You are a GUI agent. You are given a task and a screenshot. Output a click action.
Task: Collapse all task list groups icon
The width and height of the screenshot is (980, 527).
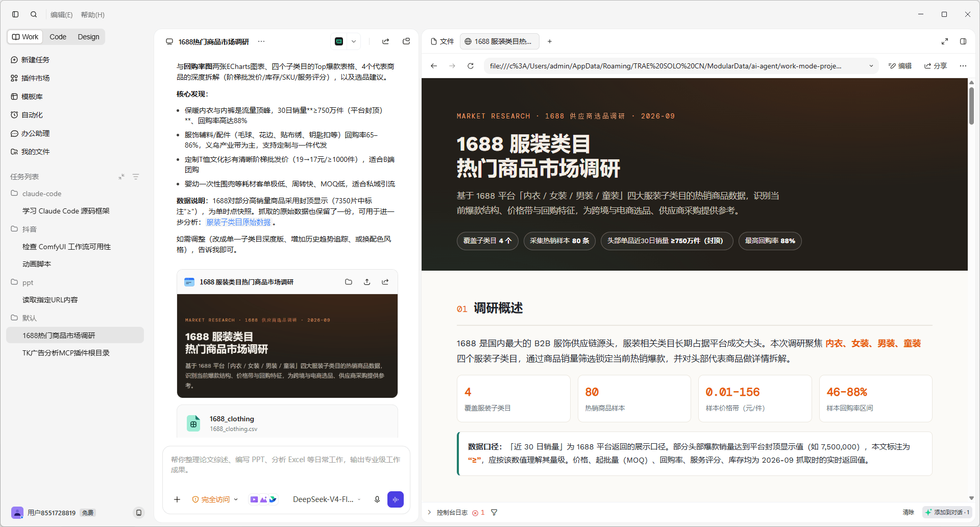pyautogui.click(x=121, y=177)
